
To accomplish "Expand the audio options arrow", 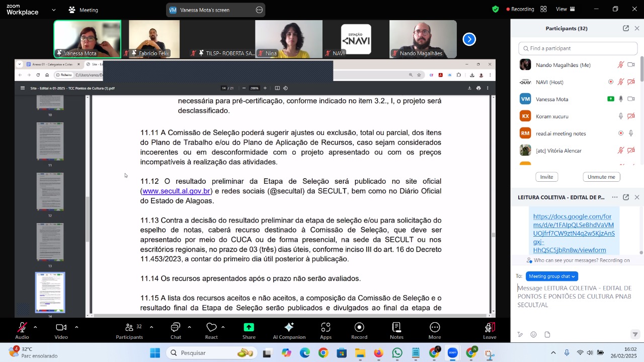I will click(x=35, y=327).
